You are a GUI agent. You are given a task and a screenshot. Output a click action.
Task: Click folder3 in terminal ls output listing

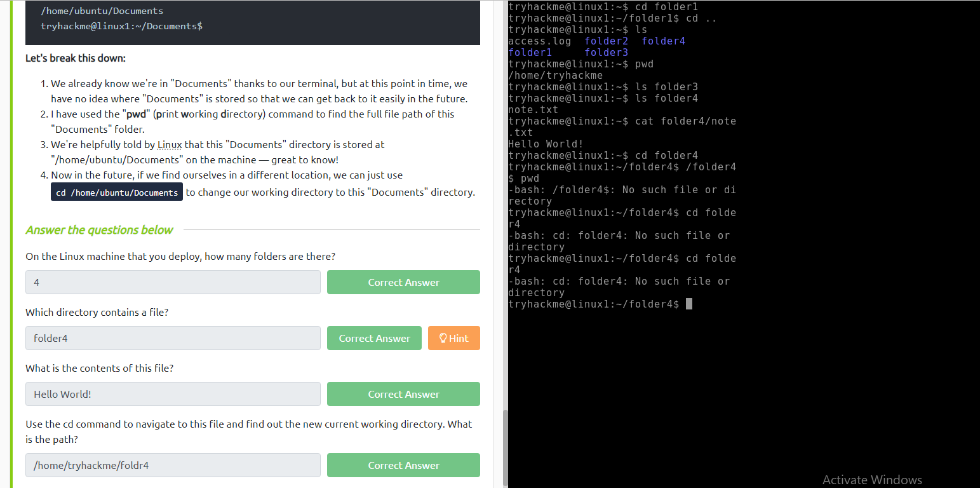pos(606,53)
